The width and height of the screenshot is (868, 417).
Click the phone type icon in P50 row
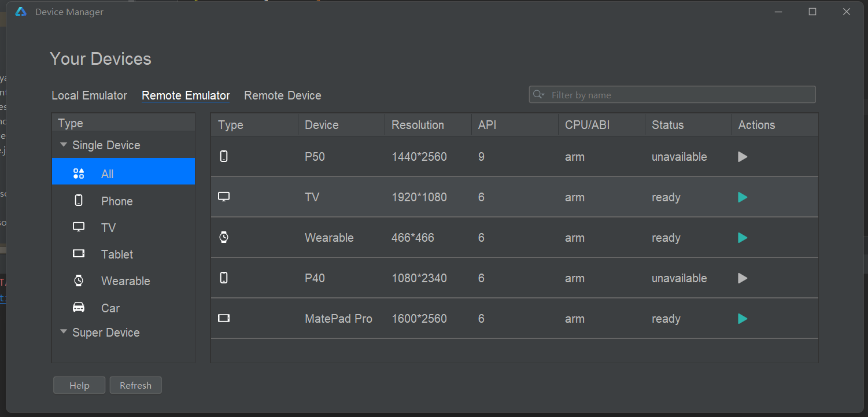click(224, 156)
